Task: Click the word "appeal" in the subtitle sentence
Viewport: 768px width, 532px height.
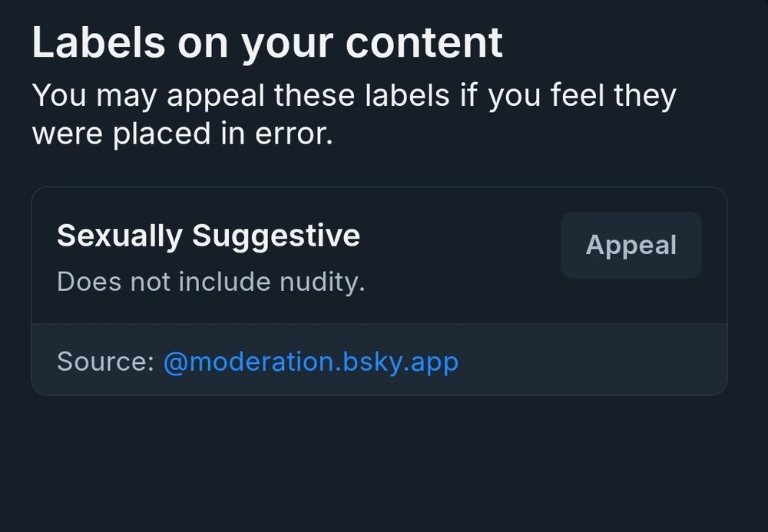Action: tap(215, 96)
